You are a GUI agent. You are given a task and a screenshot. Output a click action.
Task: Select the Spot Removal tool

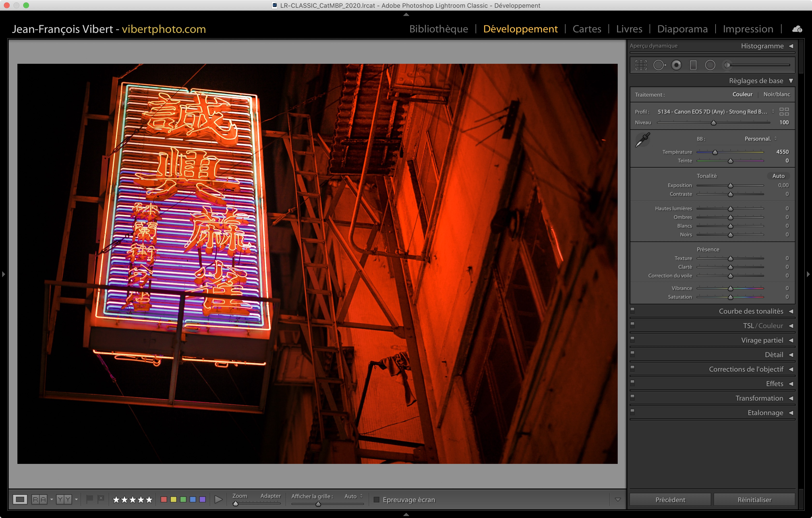click(x=659, y=65)
